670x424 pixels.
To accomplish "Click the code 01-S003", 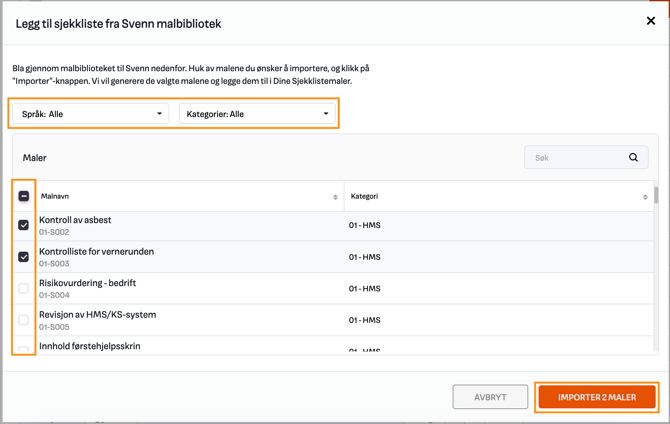I will (54, 264).
